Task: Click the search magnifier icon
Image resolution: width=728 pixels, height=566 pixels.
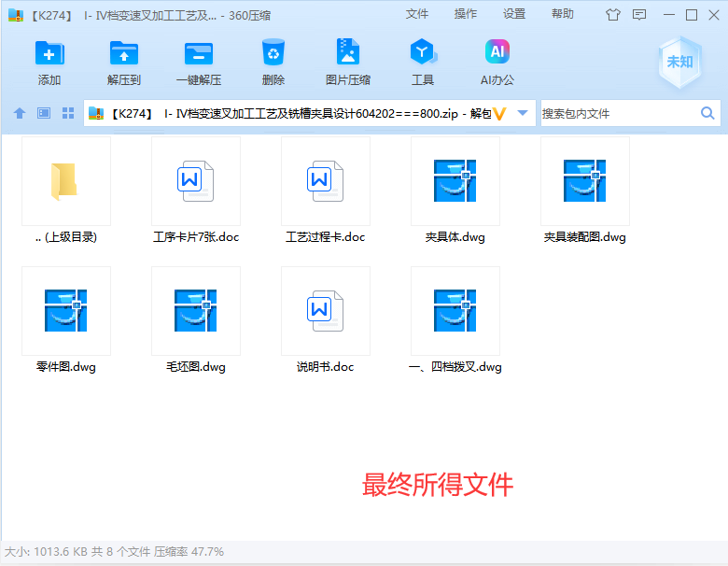Action: point(707,113)
